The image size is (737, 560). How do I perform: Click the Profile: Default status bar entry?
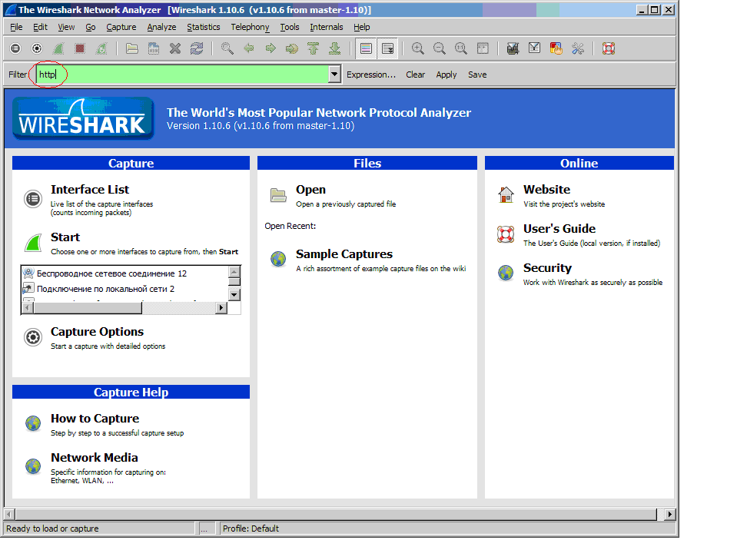coord(251,529)
